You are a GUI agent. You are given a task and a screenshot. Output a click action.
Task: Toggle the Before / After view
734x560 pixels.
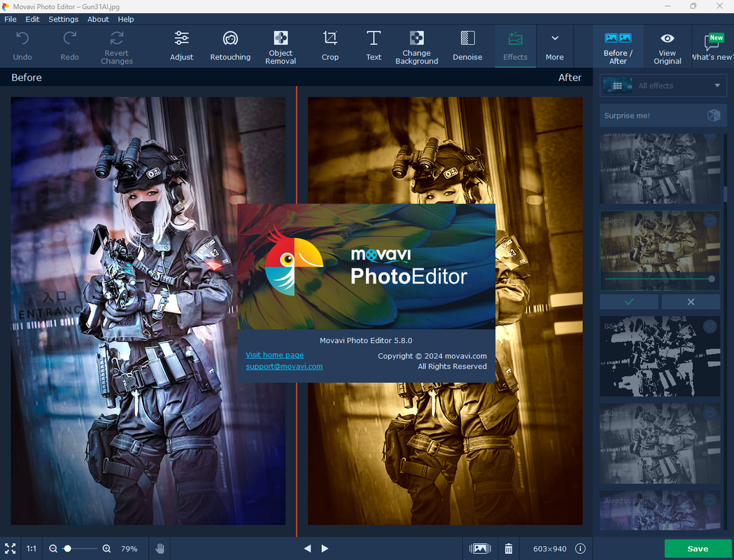[x=618, y=47]
